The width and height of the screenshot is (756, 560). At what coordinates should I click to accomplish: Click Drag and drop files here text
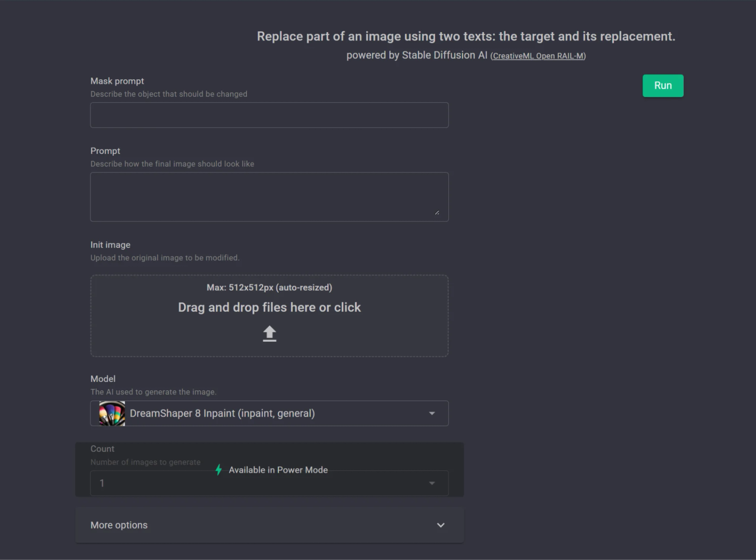(269, 307)
